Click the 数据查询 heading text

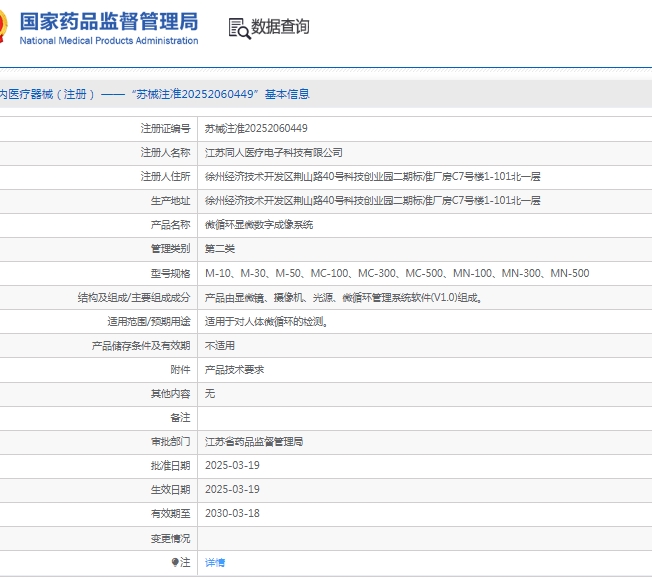(x=280, y=27)
